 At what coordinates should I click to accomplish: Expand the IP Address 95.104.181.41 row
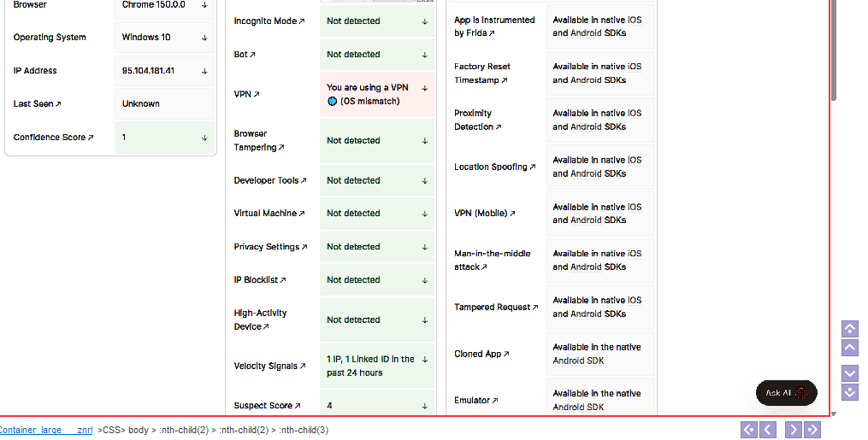(x=164, y=71)
